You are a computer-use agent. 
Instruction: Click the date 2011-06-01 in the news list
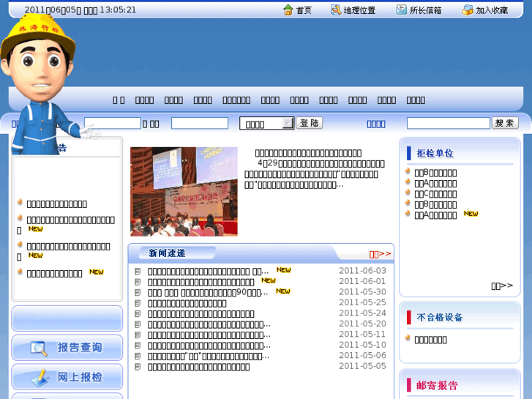pos(362,281)
